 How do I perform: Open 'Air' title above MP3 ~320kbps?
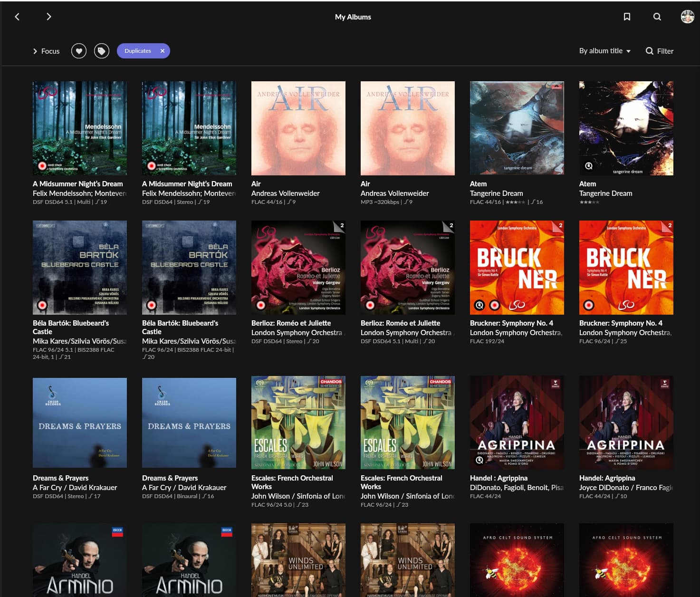[x=365, y=184]
